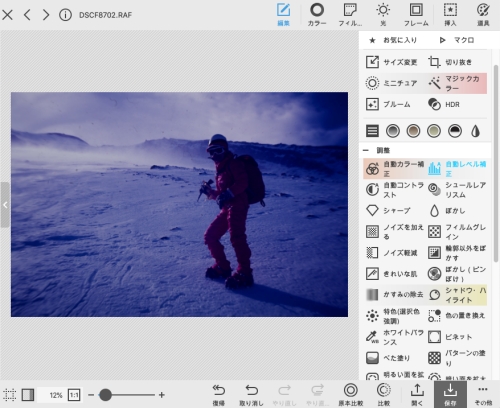Click the zoom slider handle

click(105, 395)
